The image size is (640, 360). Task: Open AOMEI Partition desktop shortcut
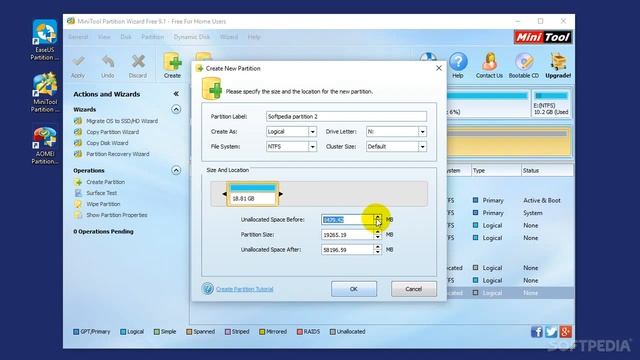[x=44, y=145]
